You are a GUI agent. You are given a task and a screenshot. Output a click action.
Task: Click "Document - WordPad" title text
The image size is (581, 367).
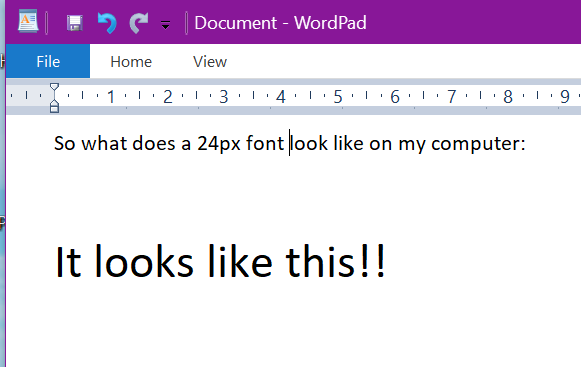[280, 23]
